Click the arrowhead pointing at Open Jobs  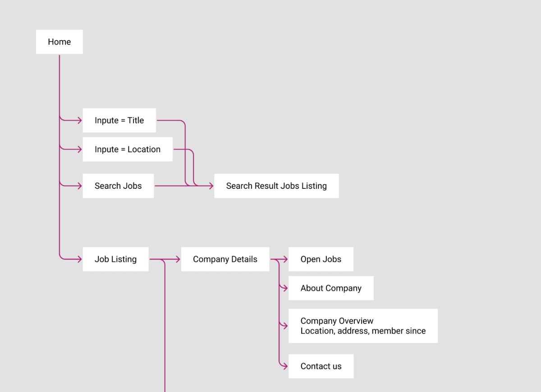click(284, 259)
